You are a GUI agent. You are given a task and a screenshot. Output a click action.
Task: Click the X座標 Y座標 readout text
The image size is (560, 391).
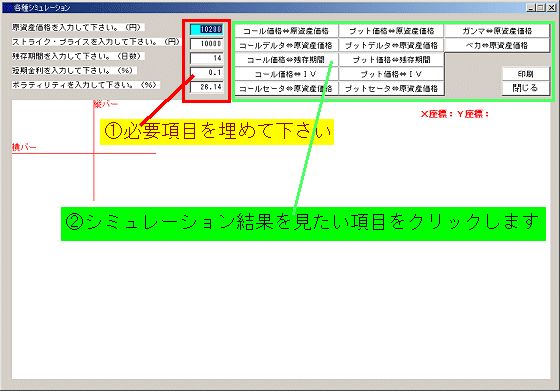pos(455,114)
